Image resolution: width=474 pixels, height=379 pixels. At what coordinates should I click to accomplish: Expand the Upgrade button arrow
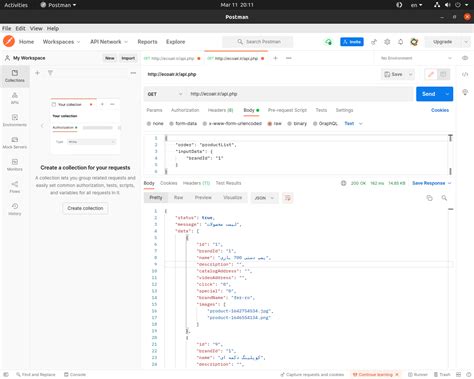[x=466, y=42]
